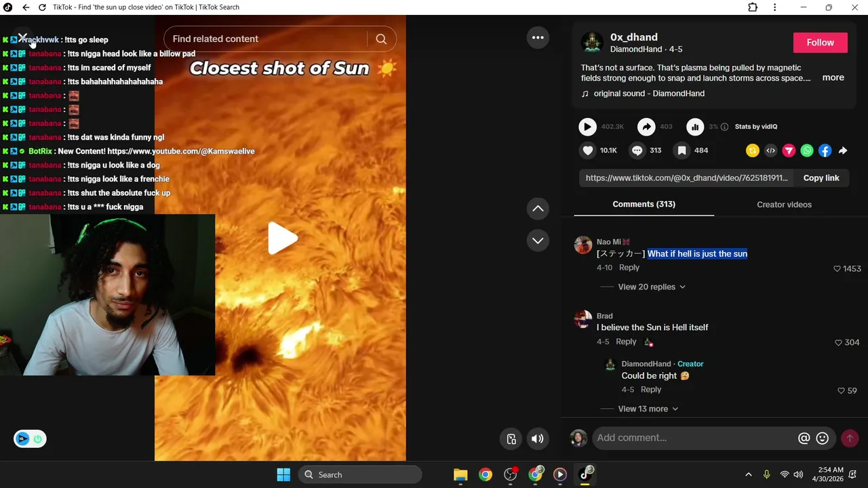Like Nao Mi's comment with 1453 likes
This screenshot has width=868, height=488.
tap(837, 269)
